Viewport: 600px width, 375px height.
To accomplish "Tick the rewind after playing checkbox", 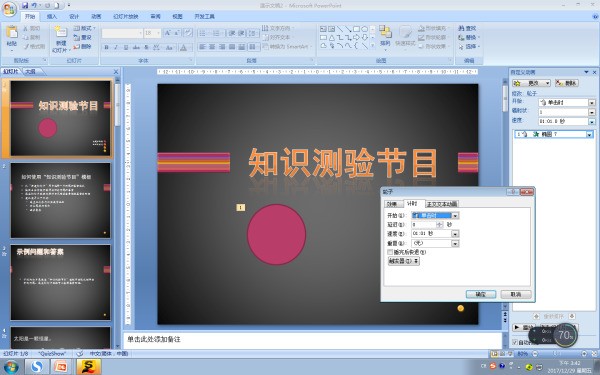I will [390, 252].
